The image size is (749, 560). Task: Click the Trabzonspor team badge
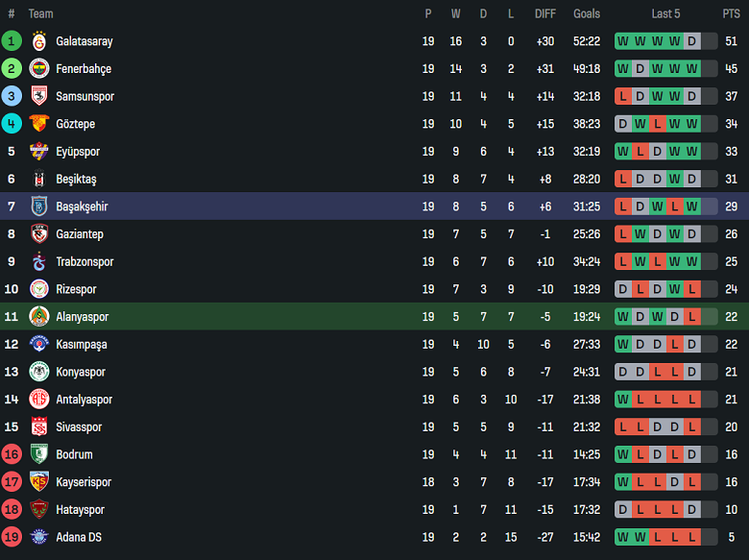39,261
